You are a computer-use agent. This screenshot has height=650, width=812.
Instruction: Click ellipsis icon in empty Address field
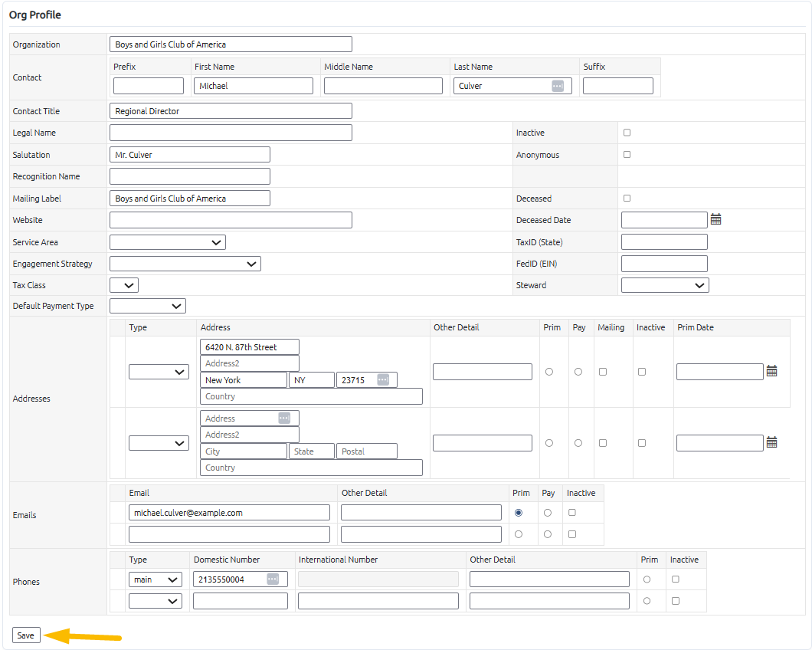284,418
